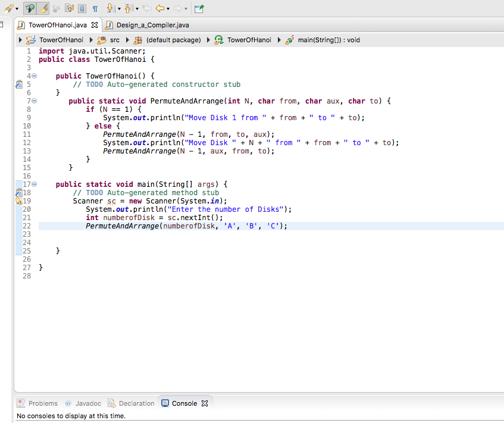
Task: Toggle Mark Occurrences in the toolbar
Action: 29,8
